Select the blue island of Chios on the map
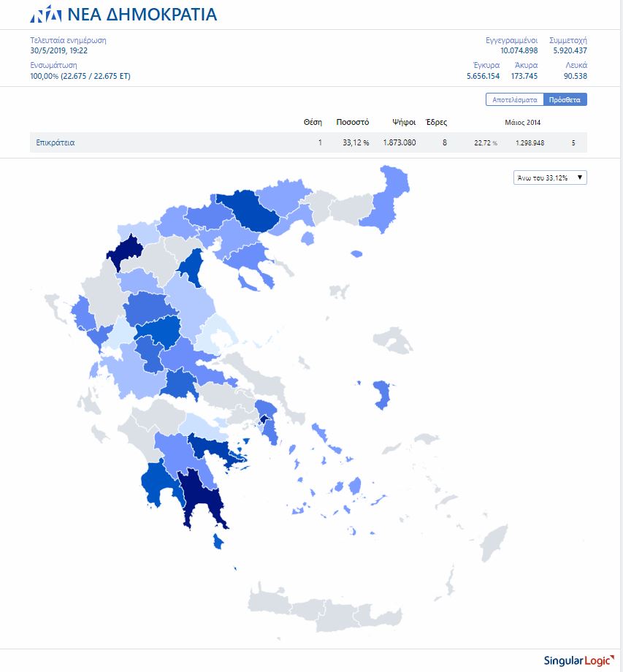The width and height of the screenshot is (623, 672). tap(381, 393)
